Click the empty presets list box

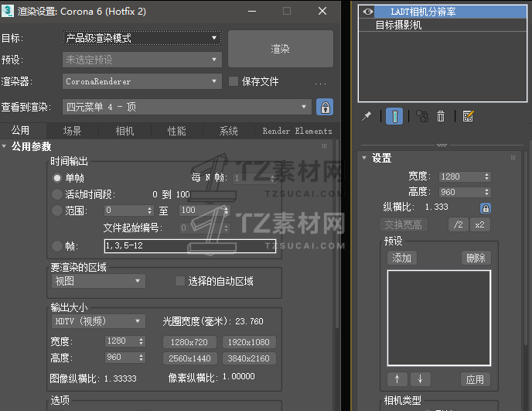click(439, 318)
